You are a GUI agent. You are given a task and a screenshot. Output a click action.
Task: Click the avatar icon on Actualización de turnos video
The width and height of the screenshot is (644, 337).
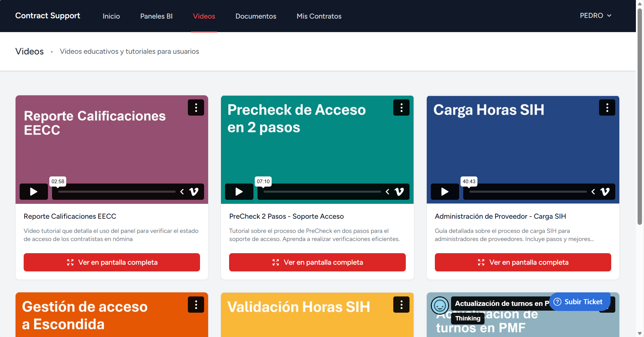point(440,306)
